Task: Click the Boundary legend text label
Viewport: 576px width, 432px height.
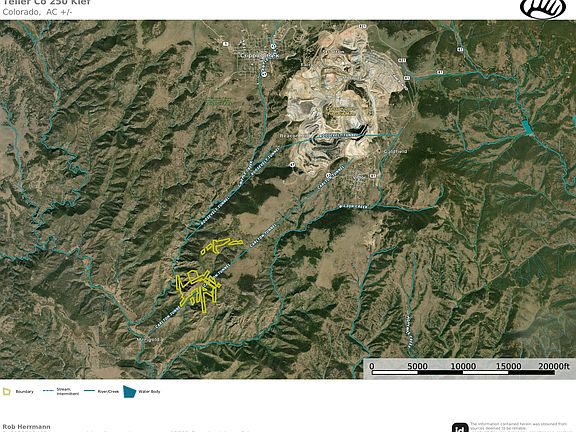Action: click(x=25, y=392)
